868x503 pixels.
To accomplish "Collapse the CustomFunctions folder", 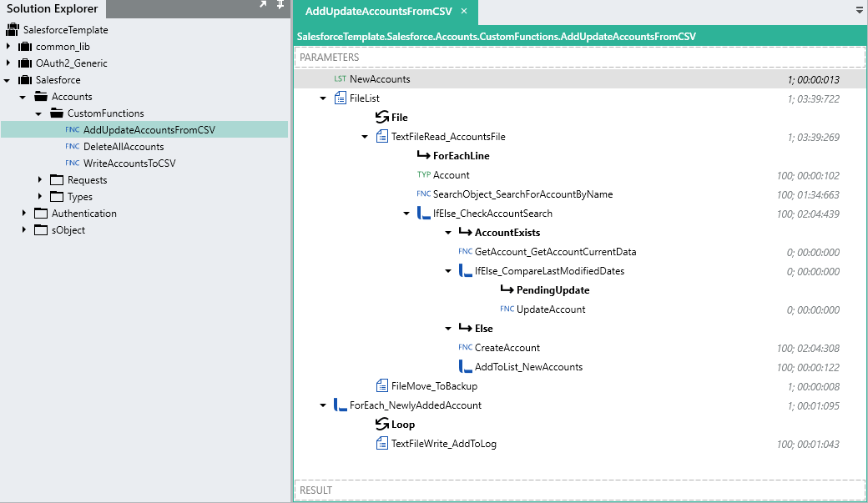I will tap(38, 113).
